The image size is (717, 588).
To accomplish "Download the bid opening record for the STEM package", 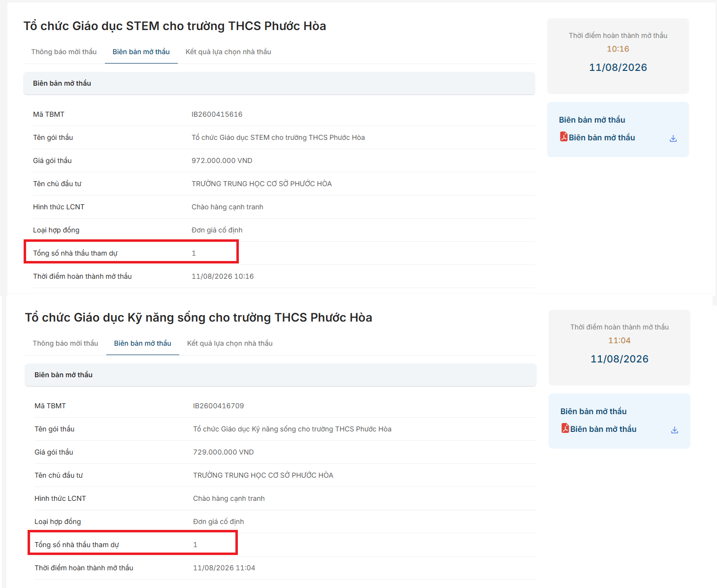I will 673,138.
